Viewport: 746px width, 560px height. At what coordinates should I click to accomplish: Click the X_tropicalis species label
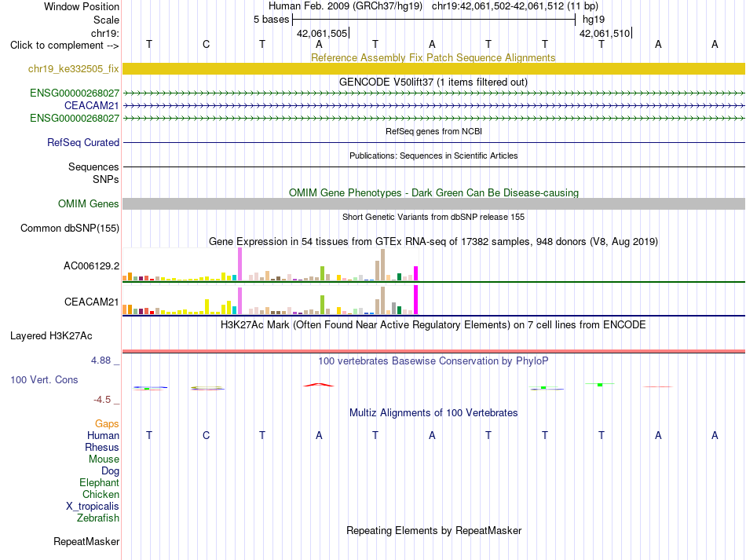[x=93, y=507]
